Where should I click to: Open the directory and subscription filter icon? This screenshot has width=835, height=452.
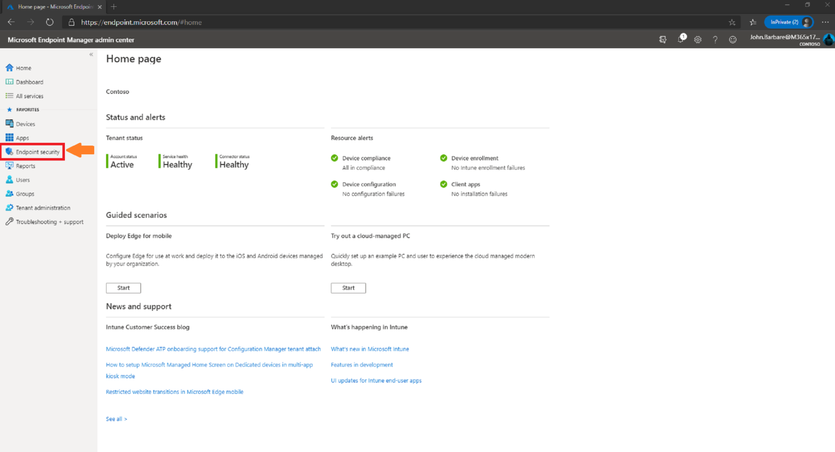pyautogui.click(x=663, y=39)
